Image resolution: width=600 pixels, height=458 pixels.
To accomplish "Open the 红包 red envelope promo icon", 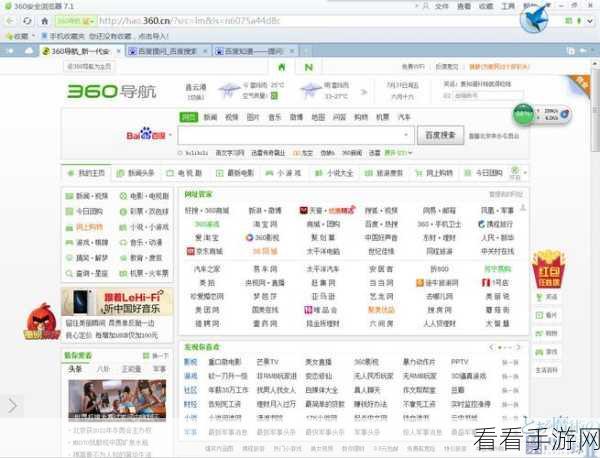I will [549, 269].
